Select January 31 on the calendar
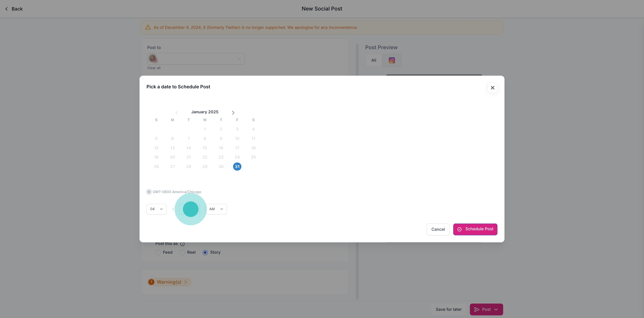The width and height of the screenshot is (644, 318). pyautogui.click(x=237, y=166)
